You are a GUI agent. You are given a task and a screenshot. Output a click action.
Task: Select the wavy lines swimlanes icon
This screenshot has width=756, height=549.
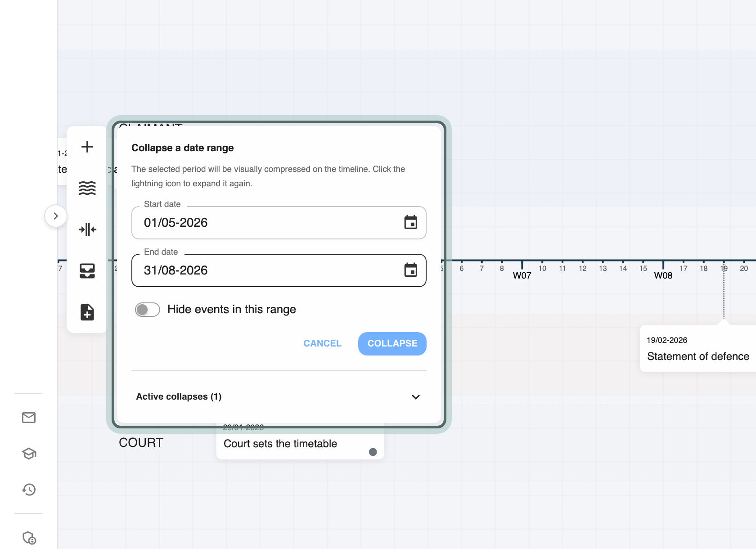click(x=87, y=188)
